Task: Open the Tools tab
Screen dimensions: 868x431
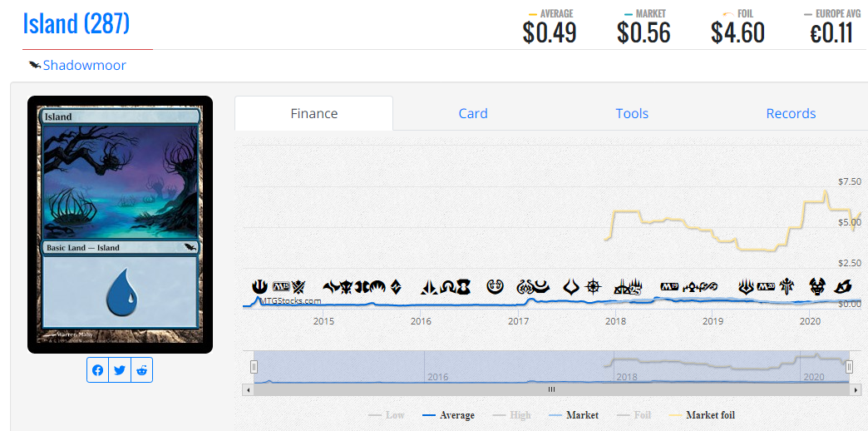Action: click(632, 113)
